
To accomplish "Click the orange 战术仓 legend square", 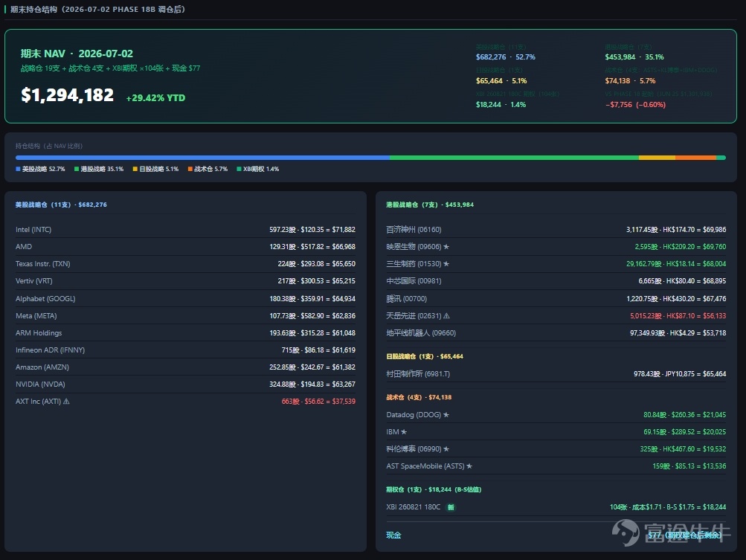I will click(x=190, y=169).
